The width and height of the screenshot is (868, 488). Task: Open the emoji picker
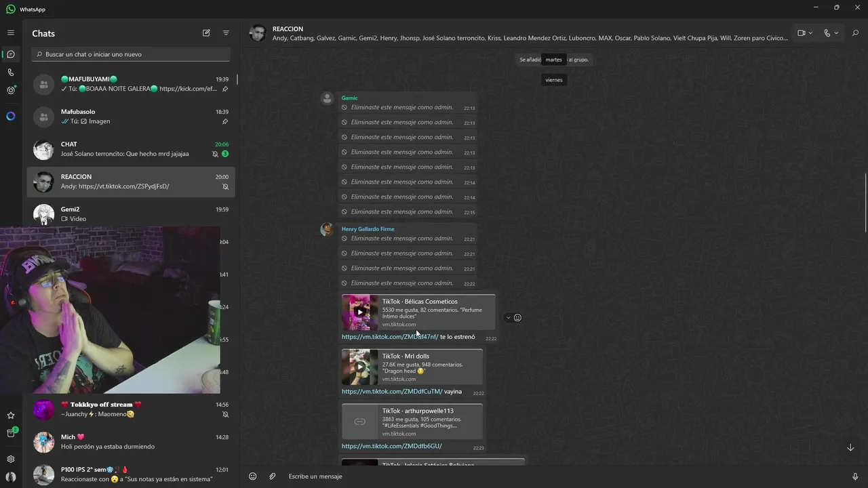pos(252,476)
